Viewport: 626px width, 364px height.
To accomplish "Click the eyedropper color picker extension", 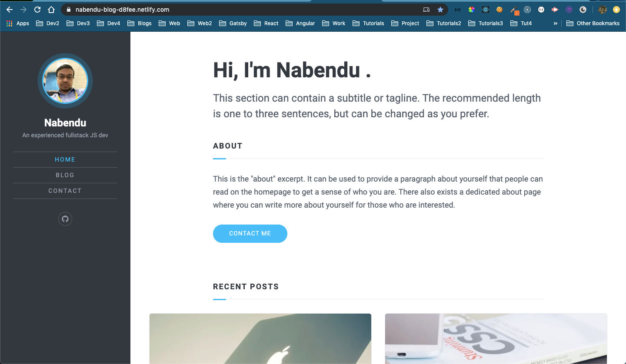I will (514, 10).
